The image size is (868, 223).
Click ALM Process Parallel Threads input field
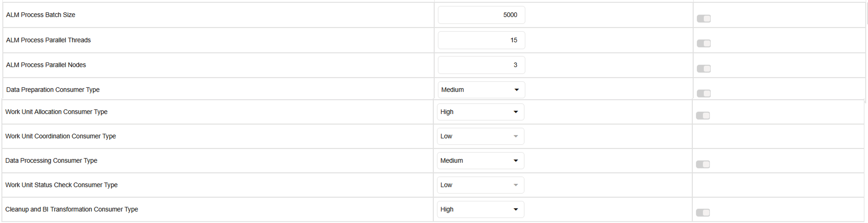pyautogui.click(x=481, y=40)
